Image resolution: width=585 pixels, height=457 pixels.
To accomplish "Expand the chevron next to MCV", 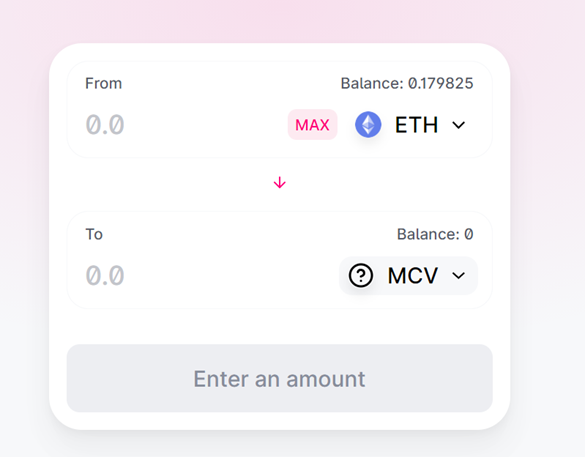I will click(459, 276).
